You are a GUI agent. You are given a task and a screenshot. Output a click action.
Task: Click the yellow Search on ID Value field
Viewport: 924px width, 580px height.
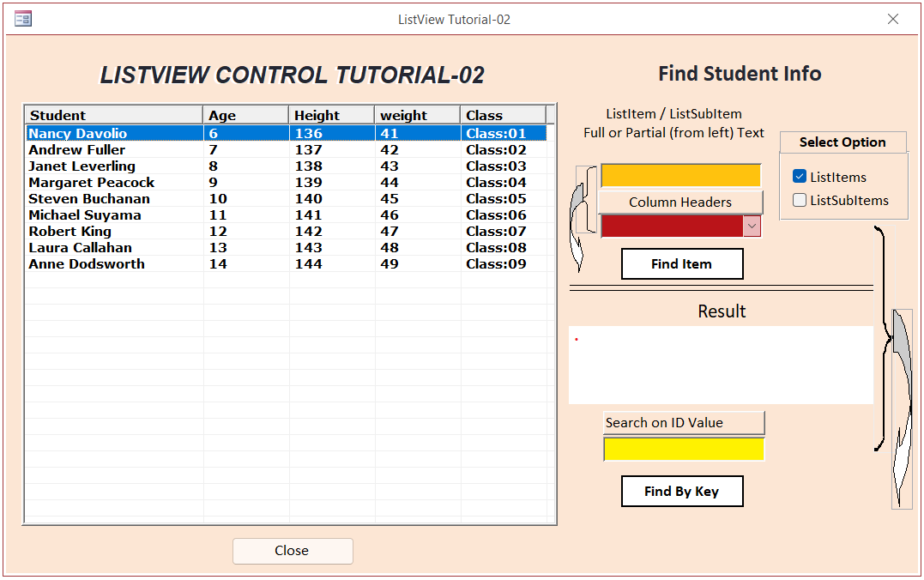[683, 449]
